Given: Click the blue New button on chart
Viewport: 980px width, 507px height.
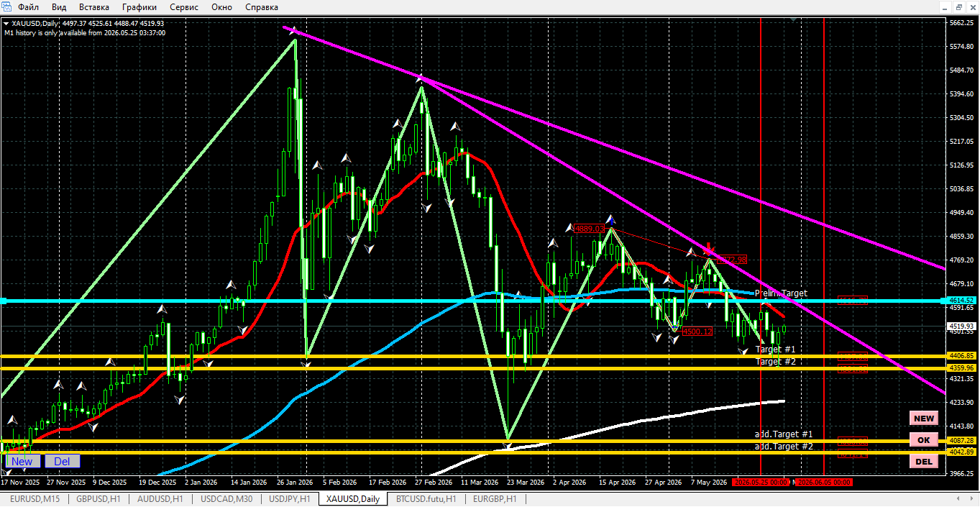Looking at the screenshot, I should 22,461.
